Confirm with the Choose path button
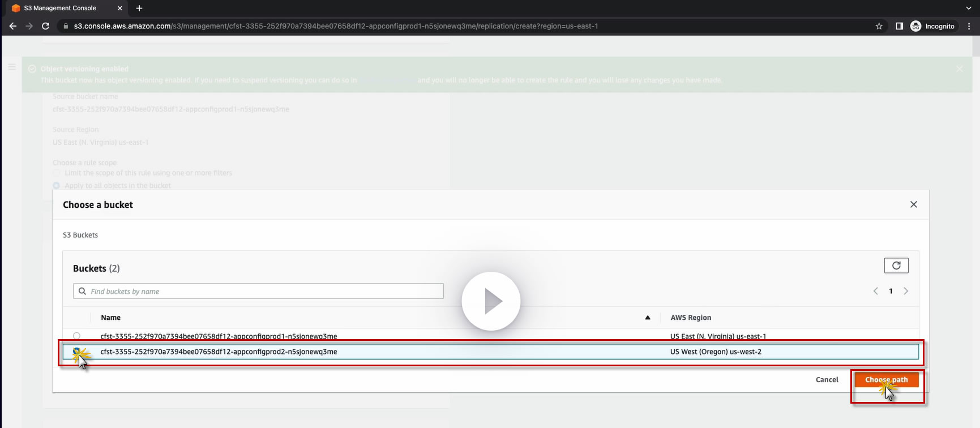 coord(887,380)
